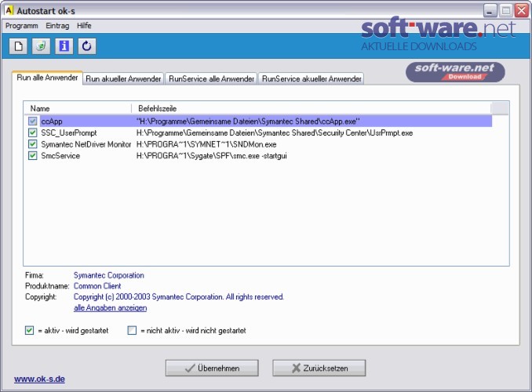
Task: Click the UsrPrmpt.exe command line path
Action: (275, 132)
